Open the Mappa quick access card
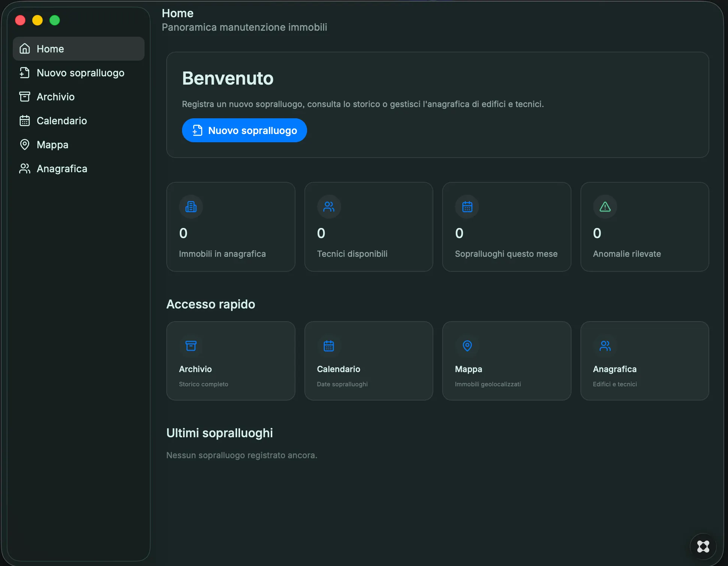The width and height of the screenshot is (728, 566). coord(507,361)
